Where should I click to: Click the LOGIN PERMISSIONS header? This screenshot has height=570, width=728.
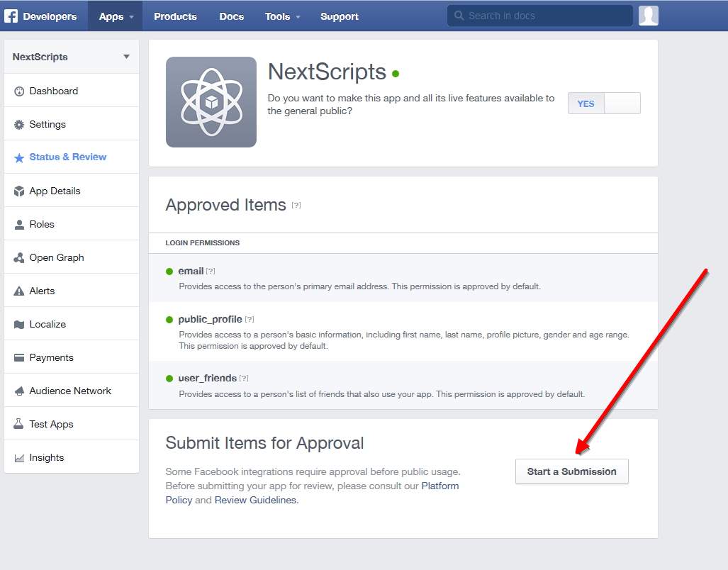tap(203, 242)
